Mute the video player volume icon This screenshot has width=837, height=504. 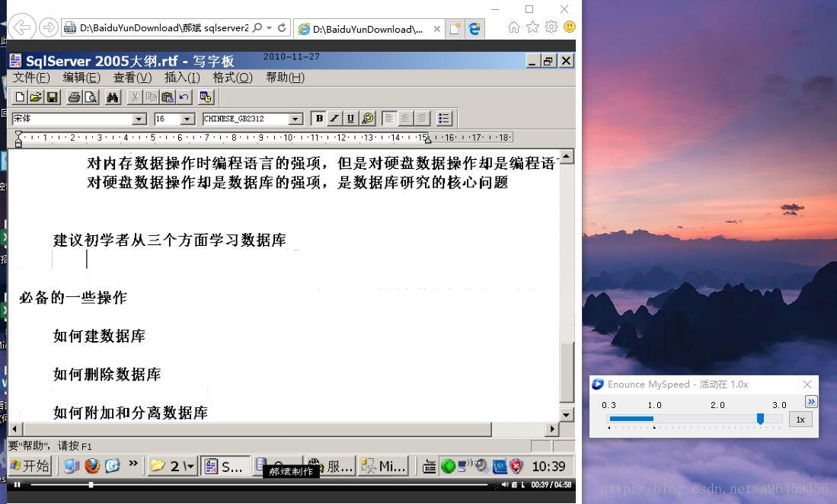coord(505,485)
